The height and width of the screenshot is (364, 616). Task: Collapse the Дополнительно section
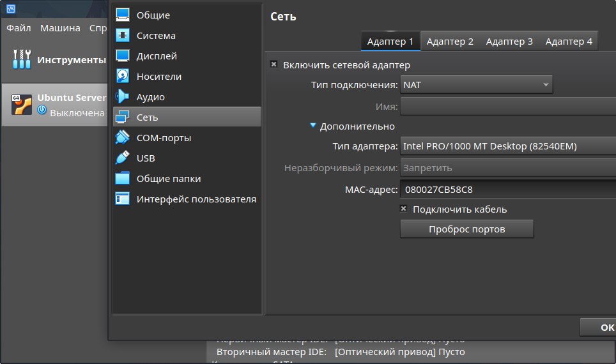(x=313, y=126)
